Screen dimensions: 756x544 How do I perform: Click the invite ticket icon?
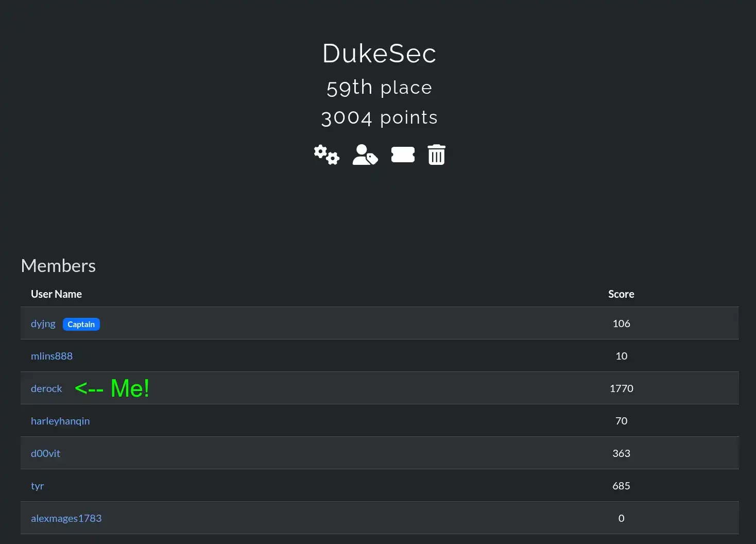point(403,155)
